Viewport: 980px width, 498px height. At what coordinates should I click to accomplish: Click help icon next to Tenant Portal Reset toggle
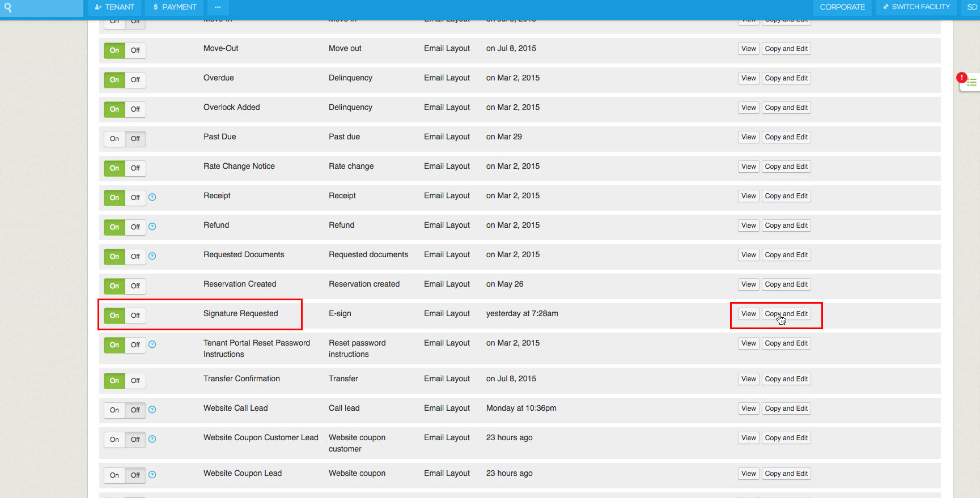click(x=152, y=344)
